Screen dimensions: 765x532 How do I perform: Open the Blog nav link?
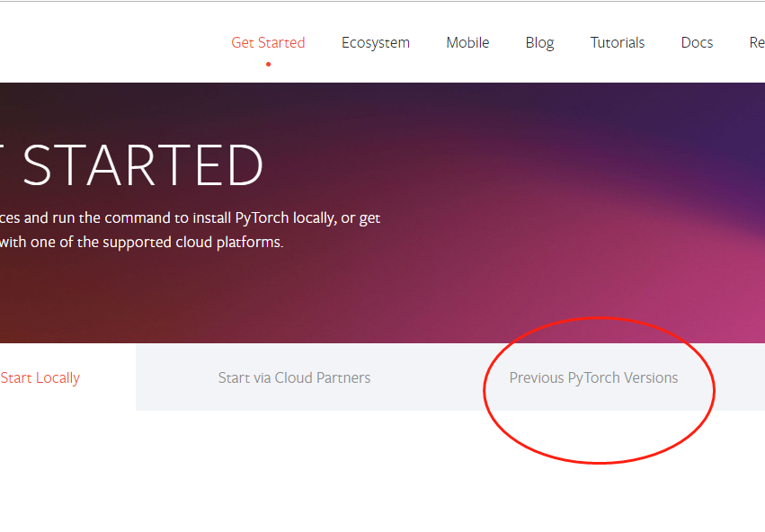coord(539,43)
